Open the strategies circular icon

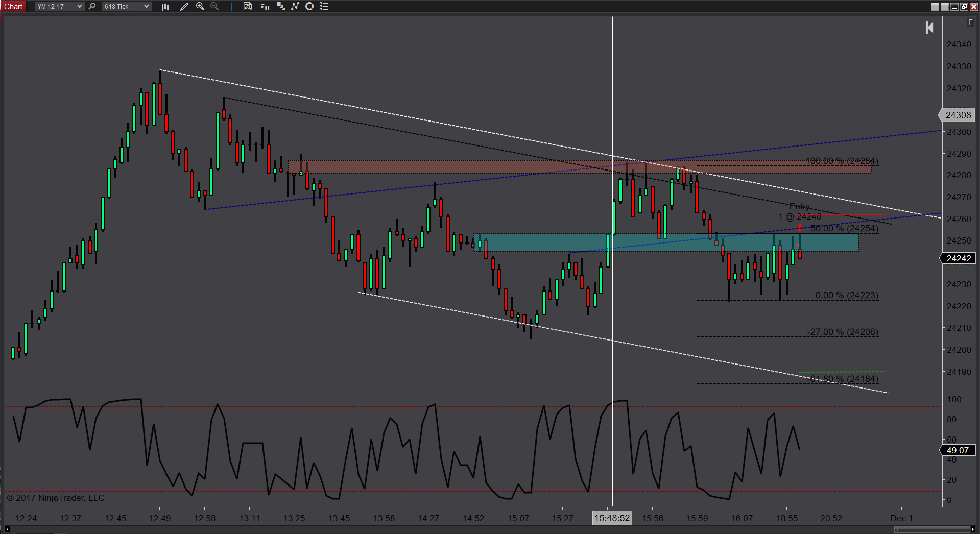(309, 7)
